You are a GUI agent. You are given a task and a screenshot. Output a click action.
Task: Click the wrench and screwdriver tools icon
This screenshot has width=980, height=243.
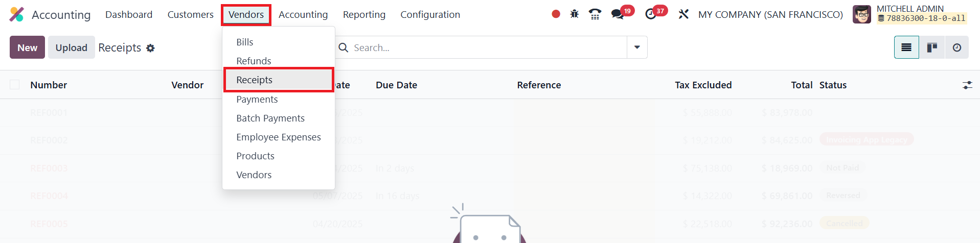click(x=683, y=14)
